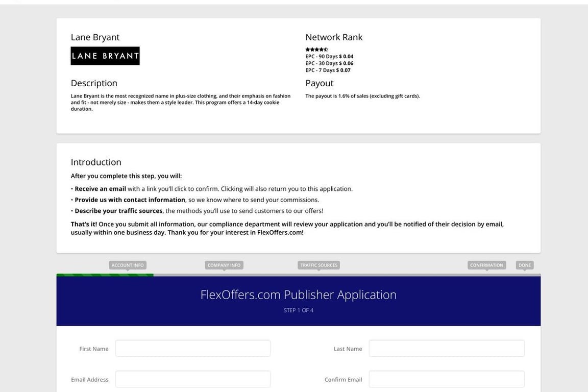Click 'Describe your traffic sources' bullet

[197, 211]
